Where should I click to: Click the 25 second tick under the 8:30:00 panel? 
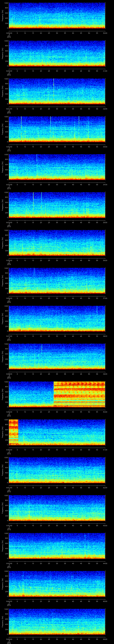[x=49, y=71]
